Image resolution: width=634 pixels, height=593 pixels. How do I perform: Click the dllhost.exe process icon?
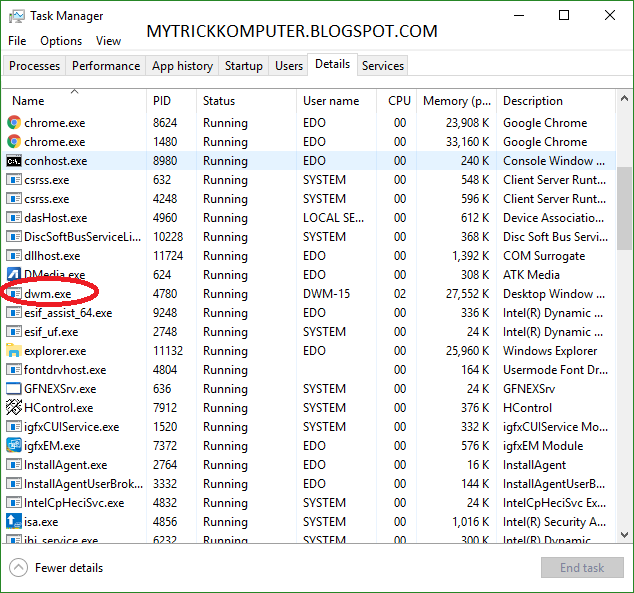click(14, 255)
